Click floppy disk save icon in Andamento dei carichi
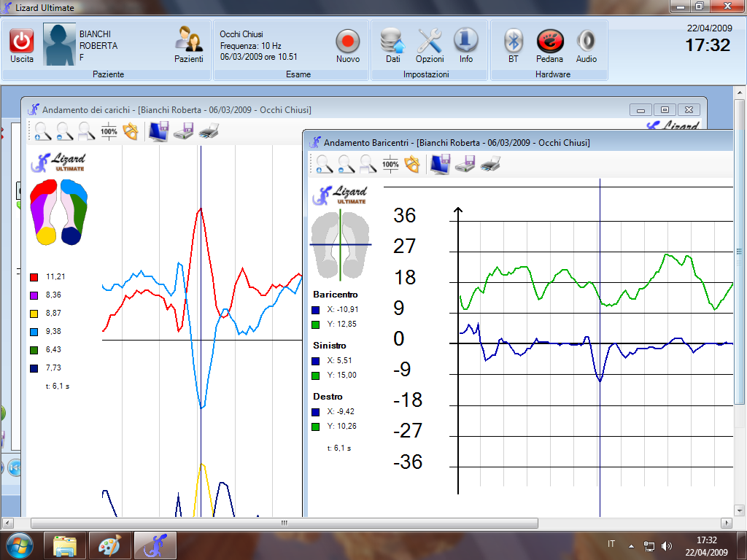 coord(183,131)
